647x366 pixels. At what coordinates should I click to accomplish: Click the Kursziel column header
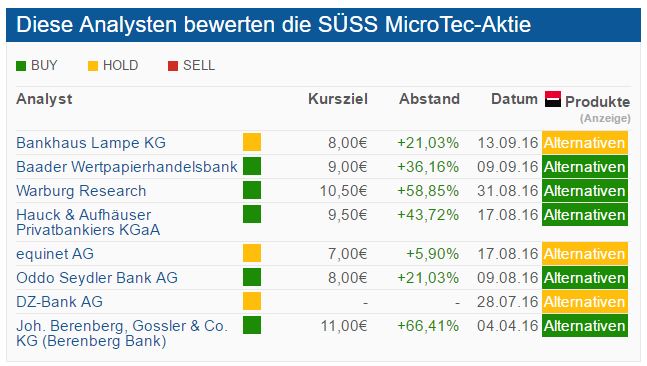(338, 99)
